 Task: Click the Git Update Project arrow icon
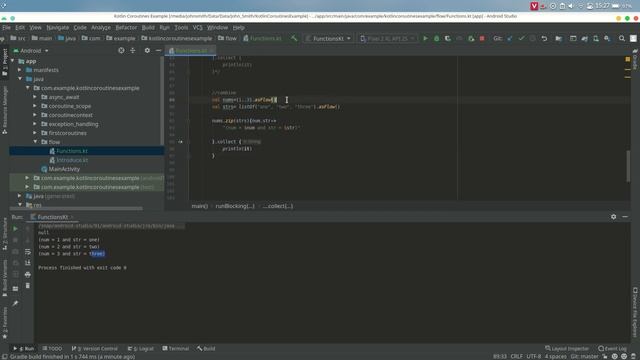pos(510,38)
